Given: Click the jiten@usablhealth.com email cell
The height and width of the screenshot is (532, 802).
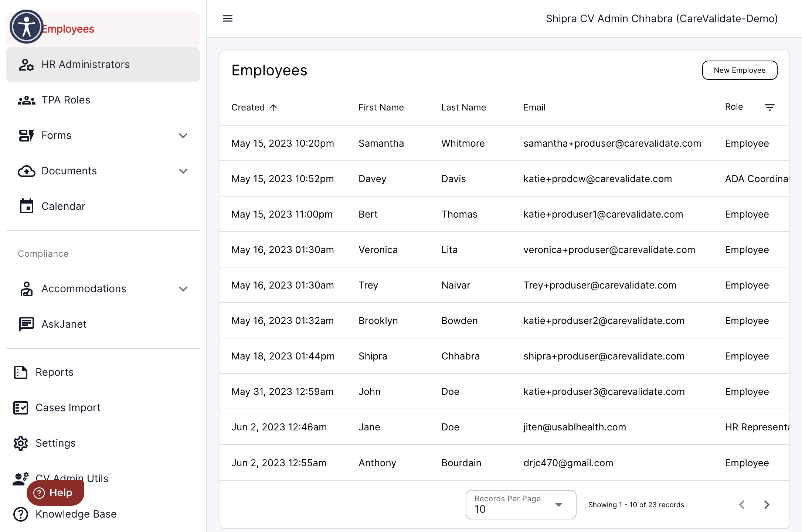Looking at the screenshot, I should coord(575,427).
